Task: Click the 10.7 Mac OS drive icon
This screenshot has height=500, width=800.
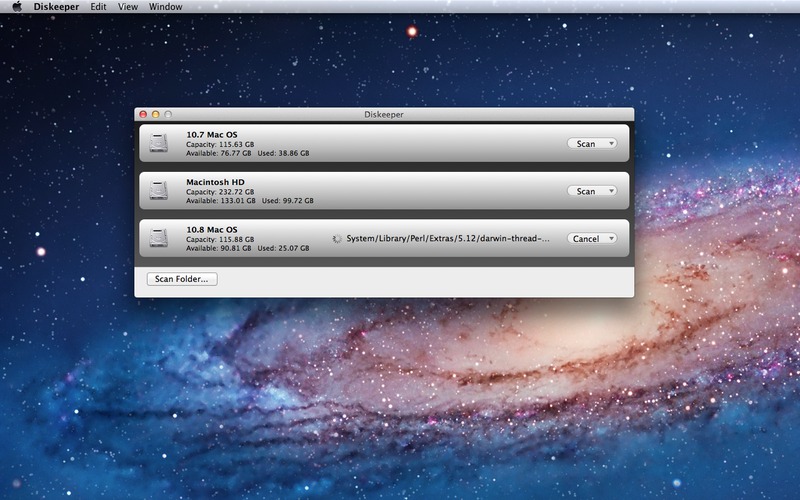Action: coord(160,143)
